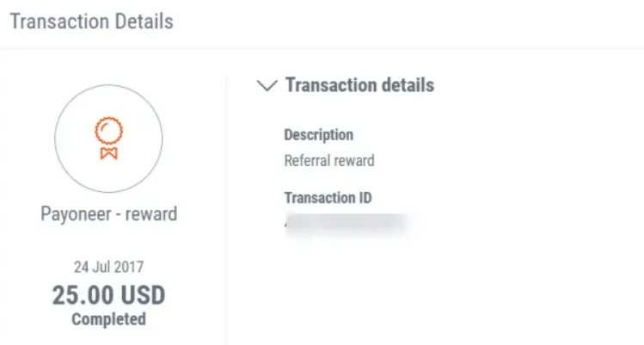Click the word "reward" after Payoneer dash
This screenshot has height=345, width=644.
click(x=151, y=214)
